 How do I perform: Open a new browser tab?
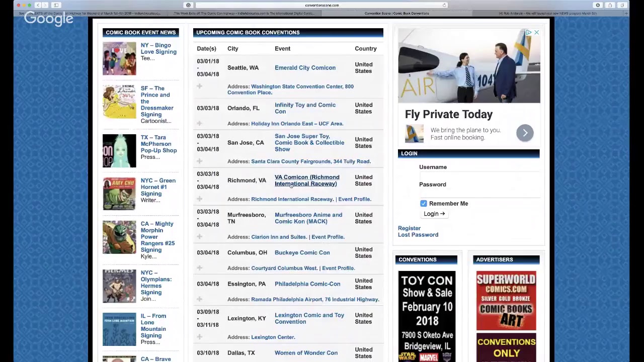626,13
